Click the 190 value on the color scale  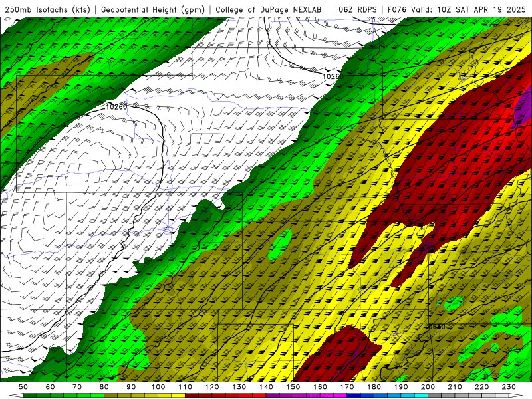(402, 387)
